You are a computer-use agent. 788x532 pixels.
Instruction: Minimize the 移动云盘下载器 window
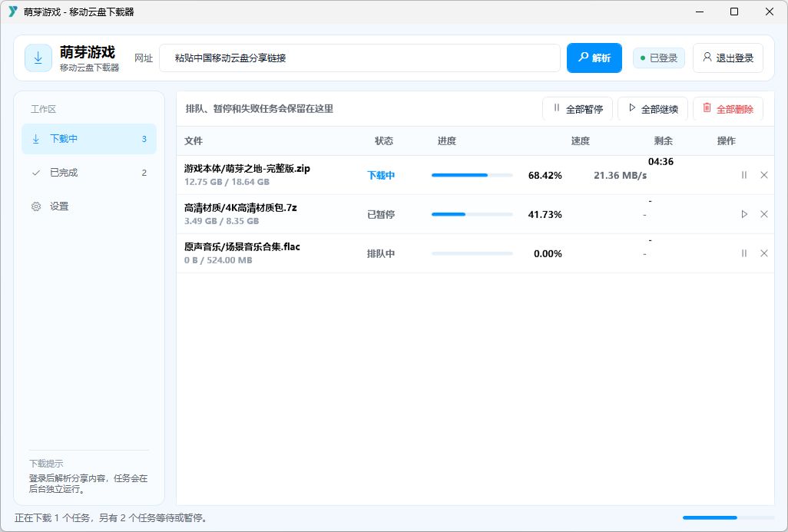(x=699, y=12)
